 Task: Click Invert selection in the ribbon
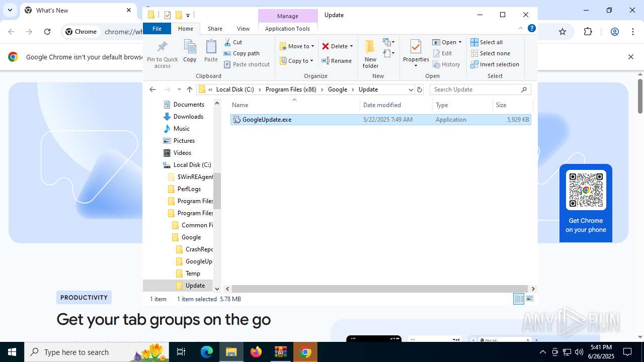pos(495,64)
